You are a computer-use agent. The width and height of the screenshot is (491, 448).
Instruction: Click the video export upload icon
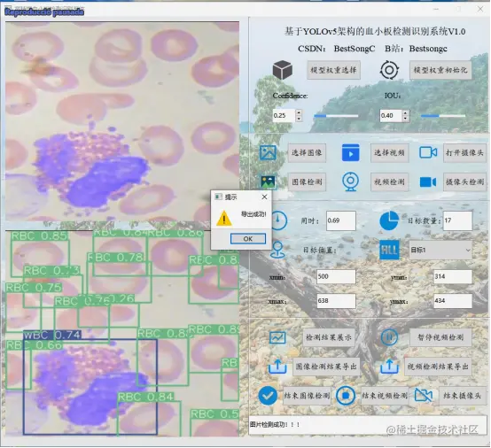click(389, 366)
